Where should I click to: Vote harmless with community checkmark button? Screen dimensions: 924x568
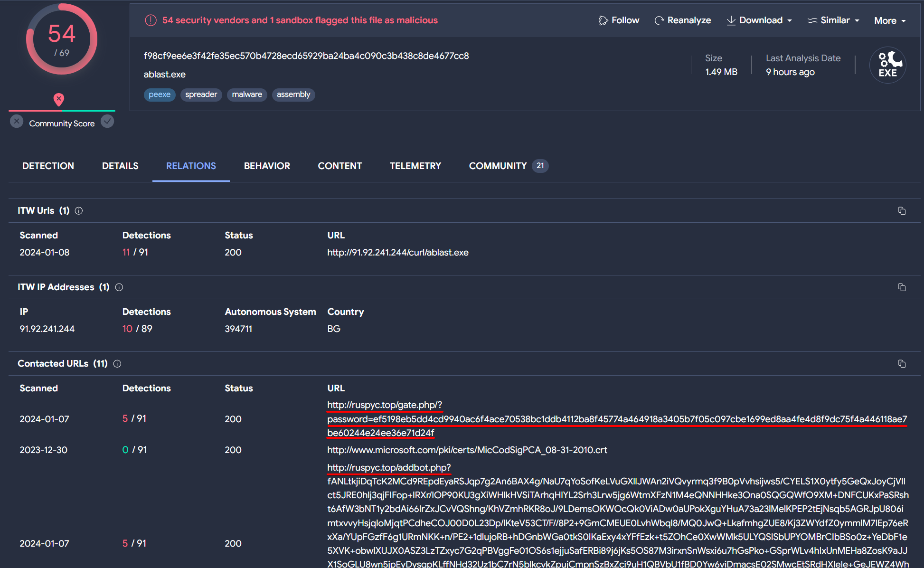(x=108, y=122)
